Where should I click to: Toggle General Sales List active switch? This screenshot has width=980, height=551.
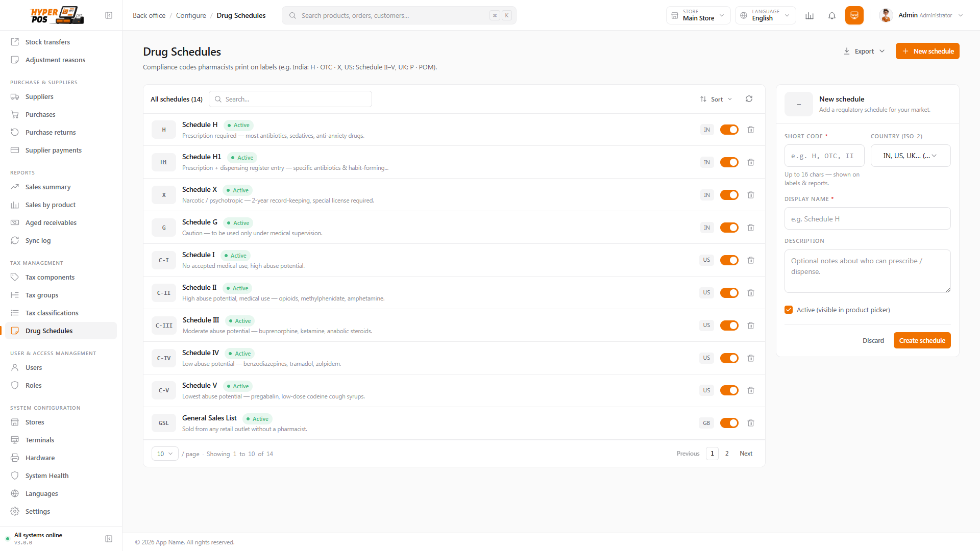[x=729, y=423]
